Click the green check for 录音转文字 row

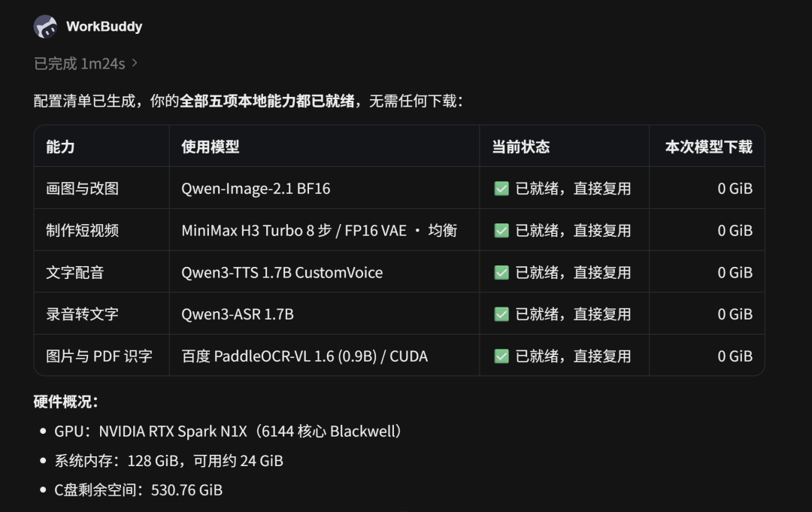coord(501,314)
